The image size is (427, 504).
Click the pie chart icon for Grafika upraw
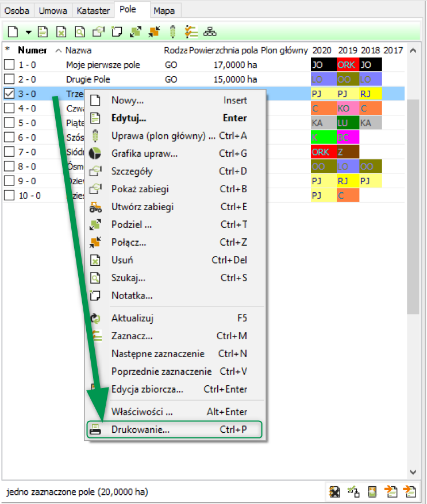tap(95, 153)
